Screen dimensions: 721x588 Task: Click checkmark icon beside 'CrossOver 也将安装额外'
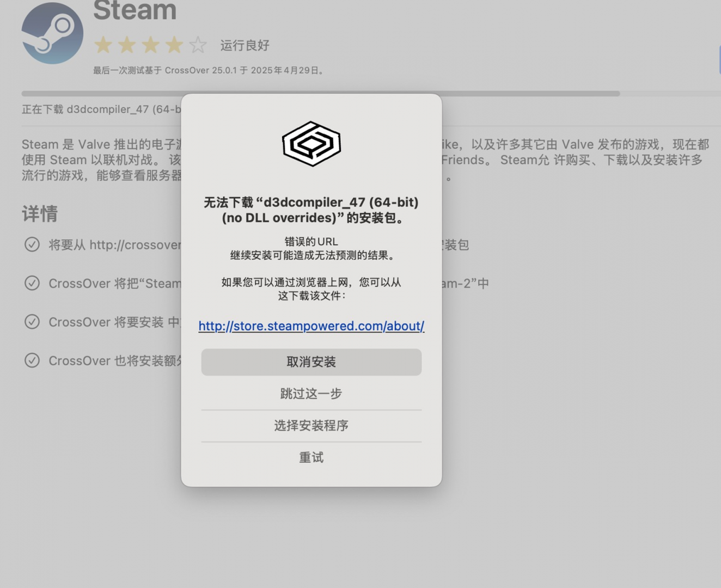click(32, 360)
